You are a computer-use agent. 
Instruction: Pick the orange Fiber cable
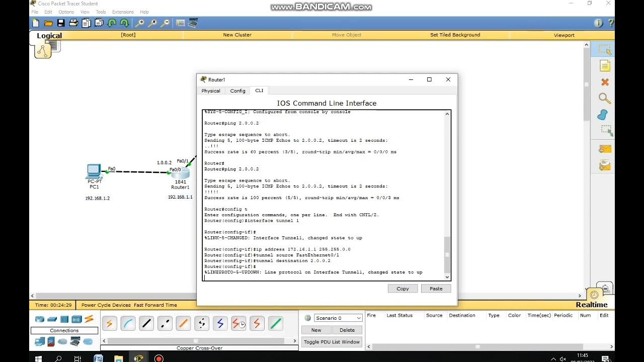click(184, 324)
